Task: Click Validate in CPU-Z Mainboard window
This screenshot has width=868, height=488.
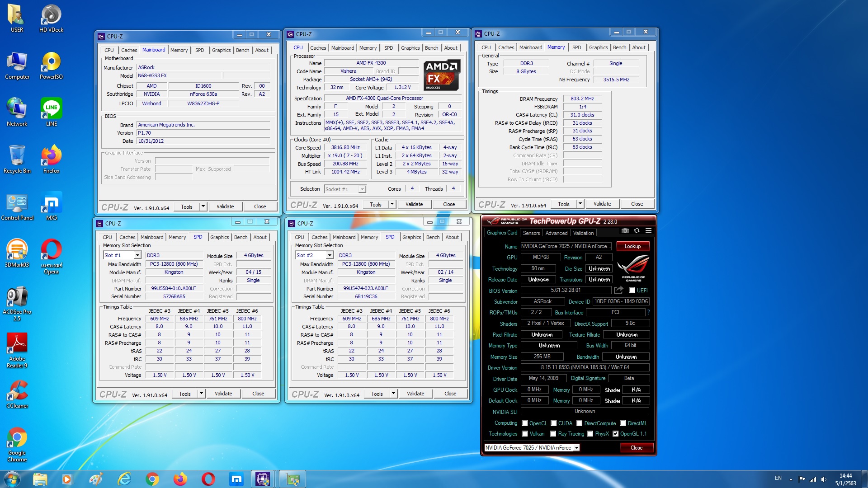Action: [x=225, y=206]
